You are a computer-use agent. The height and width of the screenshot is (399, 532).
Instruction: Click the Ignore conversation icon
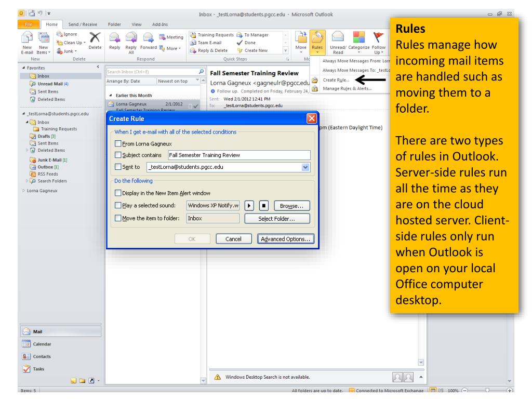click(x=59, y=34)
